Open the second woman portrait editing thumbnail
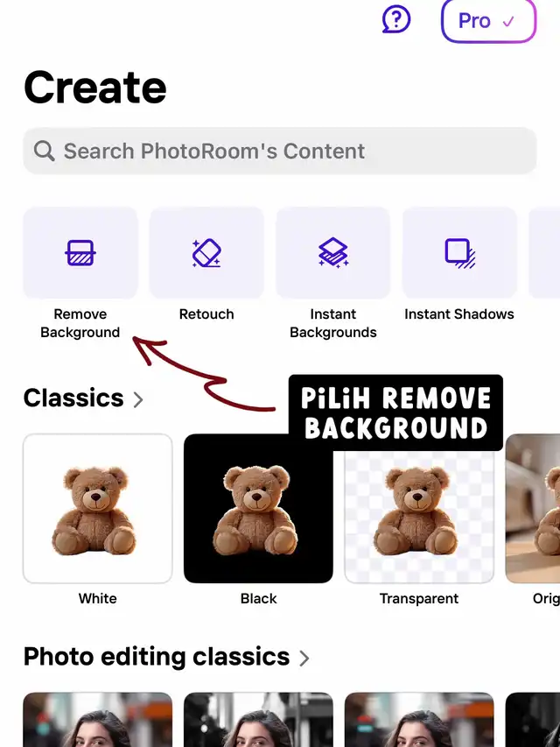 258,719
